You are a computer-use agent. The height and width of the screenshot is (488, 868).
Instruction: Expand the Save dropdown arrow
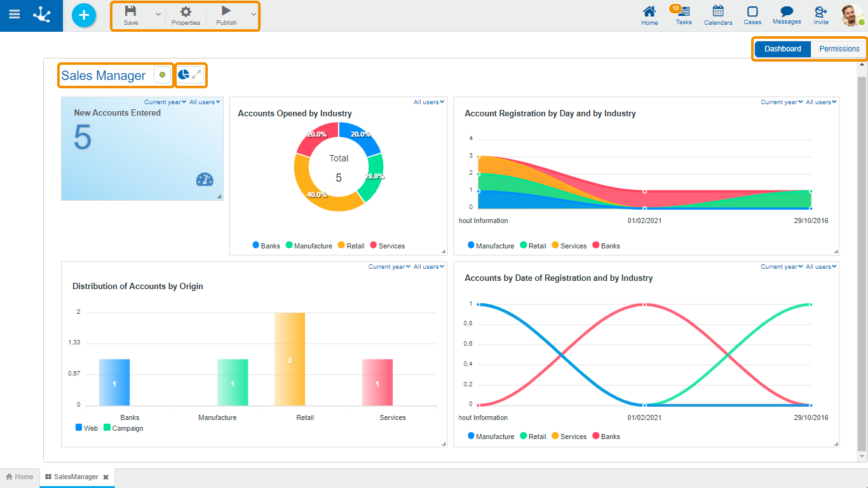[158, 14]
